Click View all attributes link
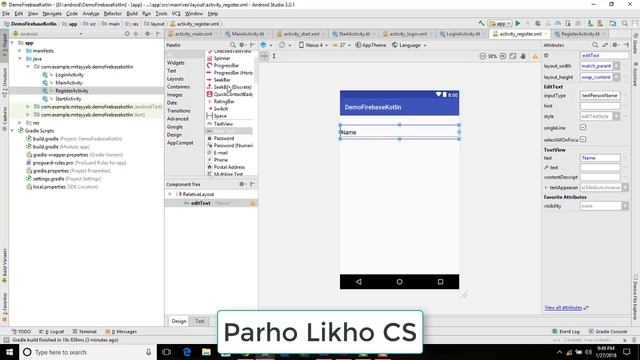 tap(563, 308)
